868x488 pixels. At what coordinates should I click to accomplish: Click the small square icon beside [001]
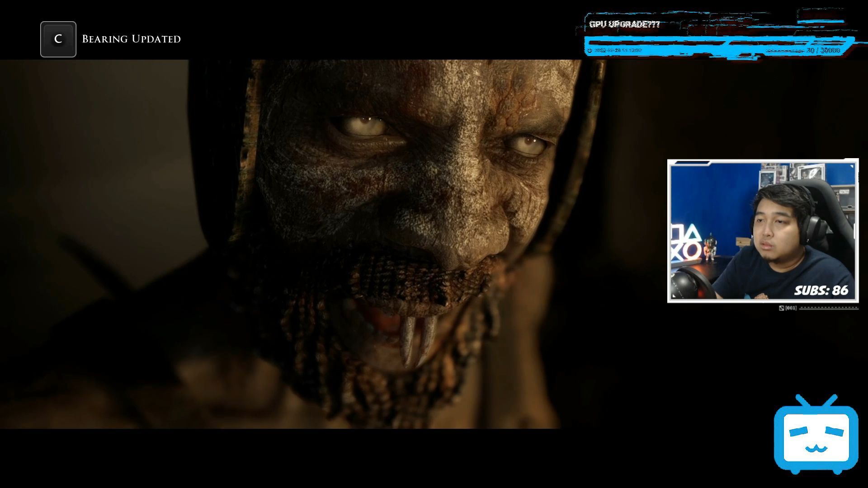point(782,308)
